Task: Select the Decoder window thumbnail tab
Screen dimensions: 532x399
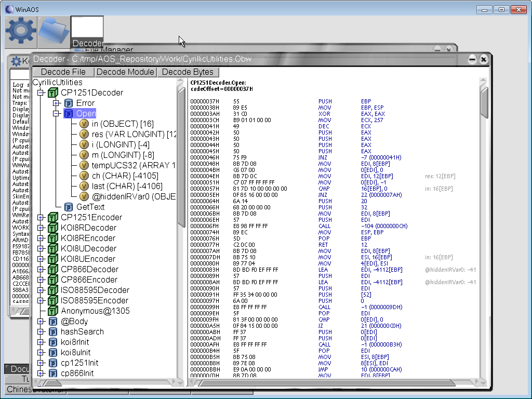Action: click(87, 32)
